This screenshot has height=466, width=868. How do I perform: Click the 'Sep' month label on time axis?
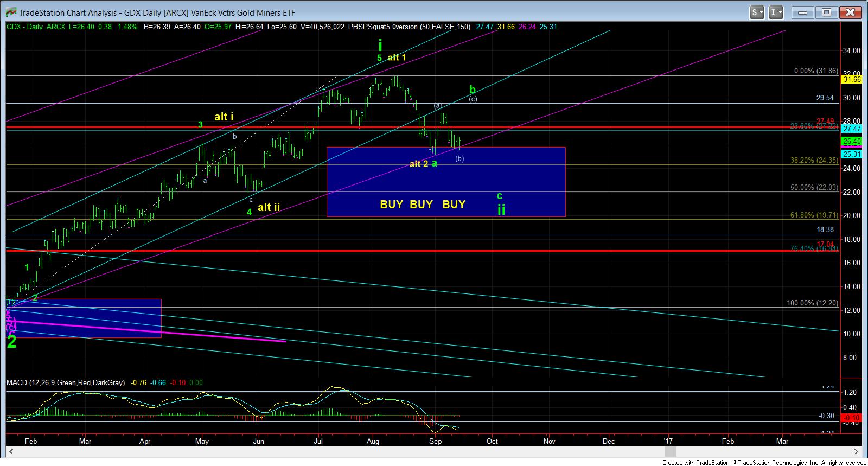(435, 442)
